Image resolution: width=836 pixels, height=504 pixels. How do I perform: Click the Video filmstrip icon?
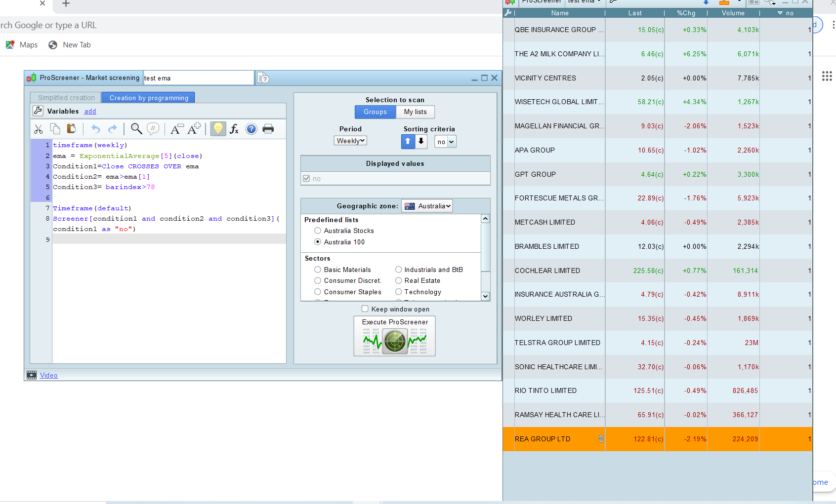tap(32, 375)
